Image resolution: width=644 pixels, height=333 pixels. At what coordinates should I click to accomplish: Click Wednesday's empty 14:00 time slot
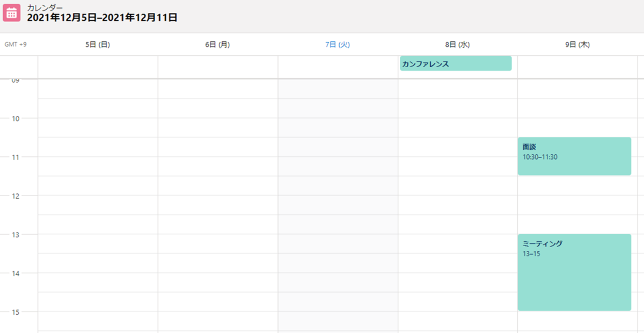coord(457,293)
